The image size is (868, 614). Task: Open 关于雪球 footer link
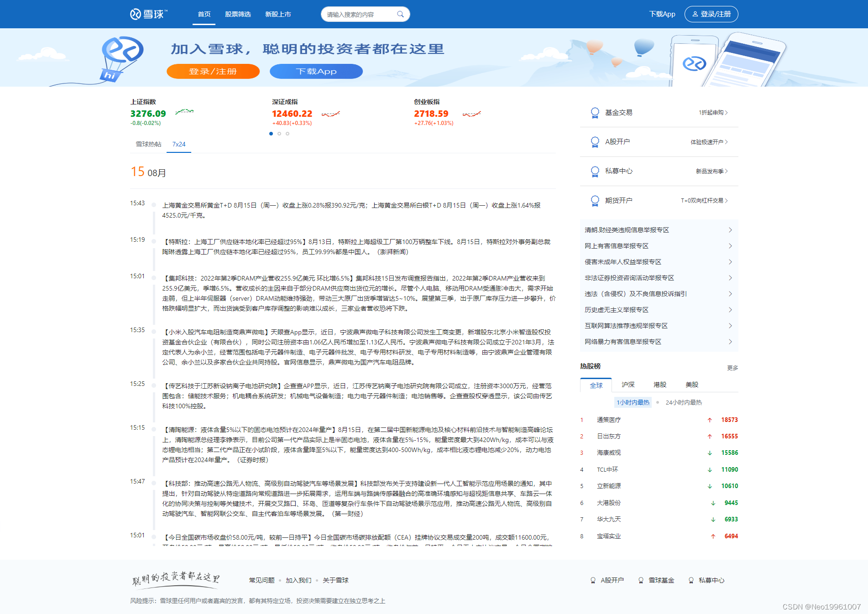coord(335,580)
